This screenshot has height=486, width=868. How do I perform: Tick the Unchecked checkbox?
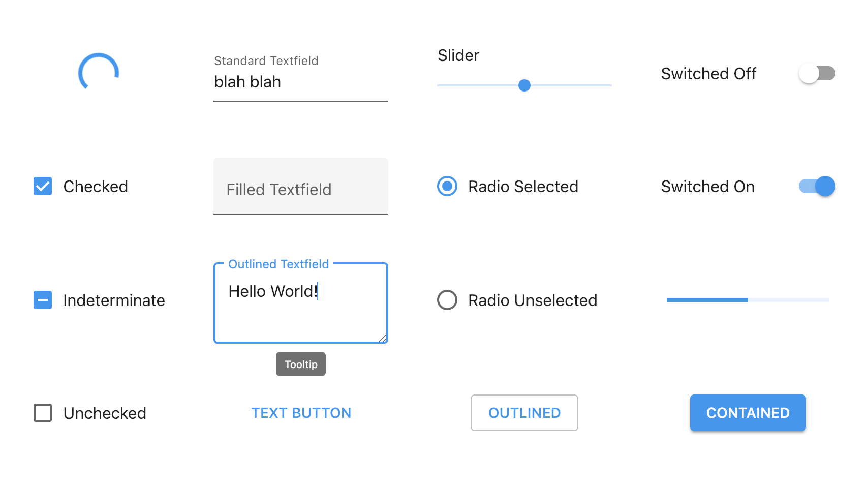pos(43,413)
